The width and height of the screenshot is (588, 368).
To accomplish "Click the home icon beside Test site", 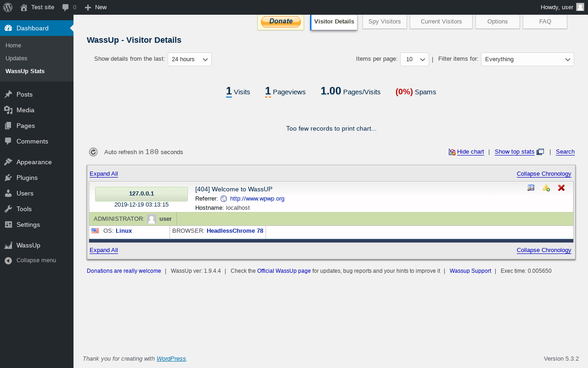I will pyautogui.click(x=24, y=7).
